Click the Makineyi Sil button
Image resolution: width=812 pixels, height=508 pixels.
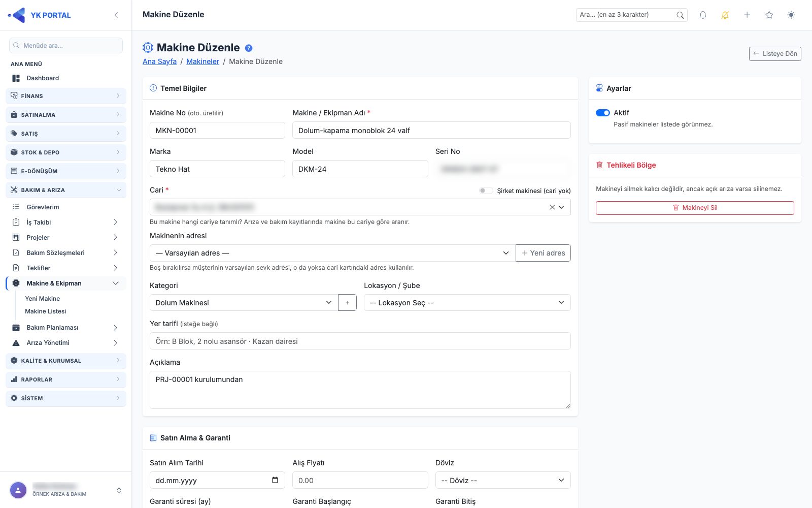click(695, 208)
